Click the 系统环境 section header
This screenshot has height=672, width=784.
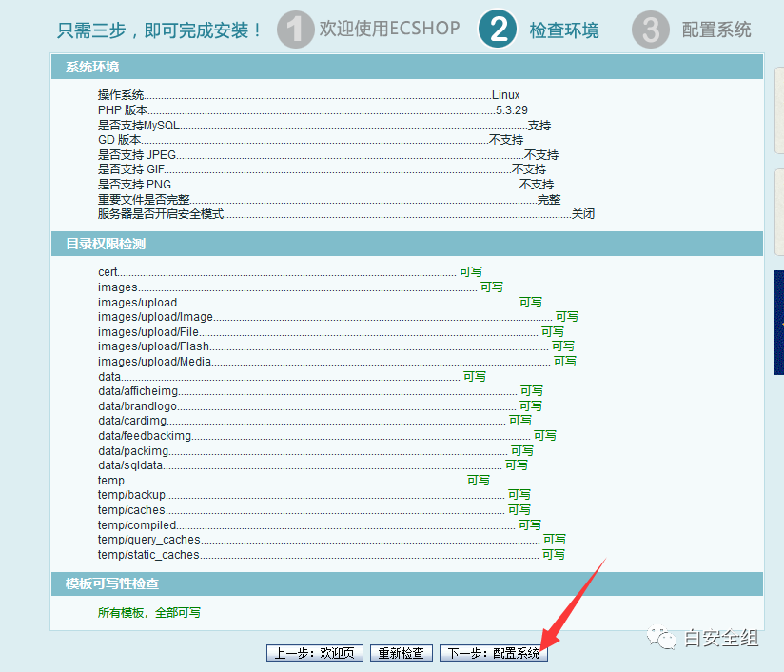[x=407, y=67]
